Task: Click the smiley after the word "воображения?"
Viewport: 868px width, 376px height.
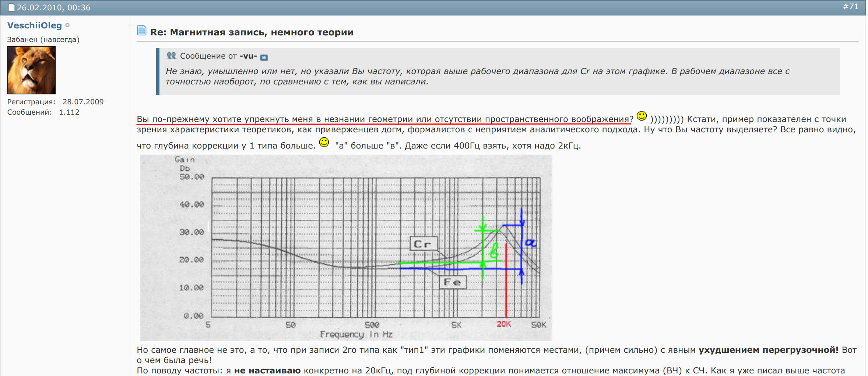Action: pyautogui.click(x=642, y=116)
